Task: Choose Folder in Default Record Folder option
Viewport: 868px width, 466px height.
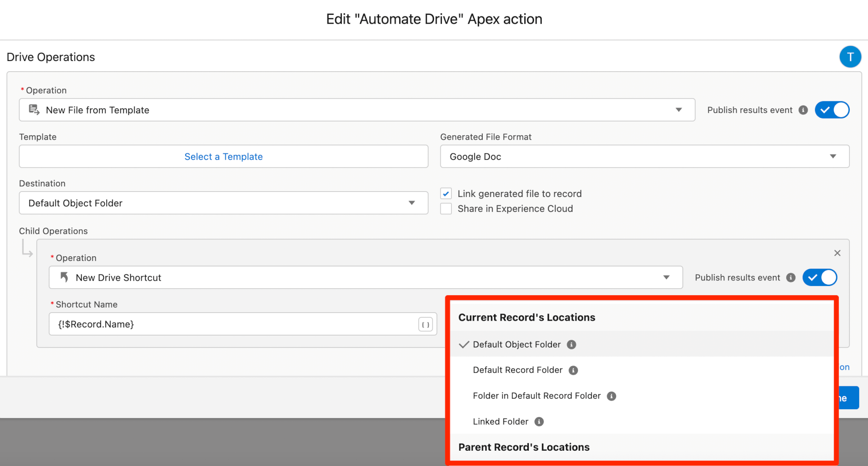Action: pyautogui.click(x=642, y=396)
